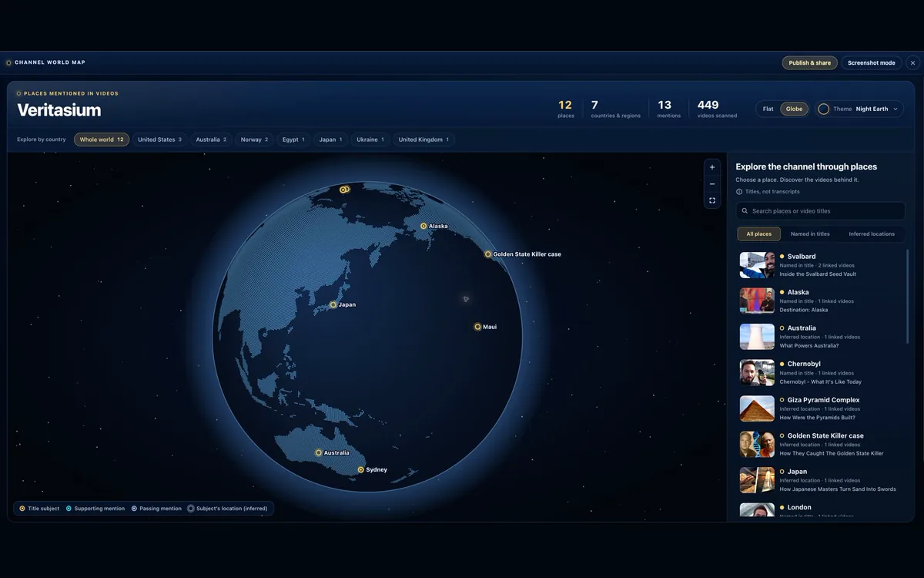924x578 pixels.
Task: Click How They Caught The Golden State Killer
Action: click(x=832, y=453)
